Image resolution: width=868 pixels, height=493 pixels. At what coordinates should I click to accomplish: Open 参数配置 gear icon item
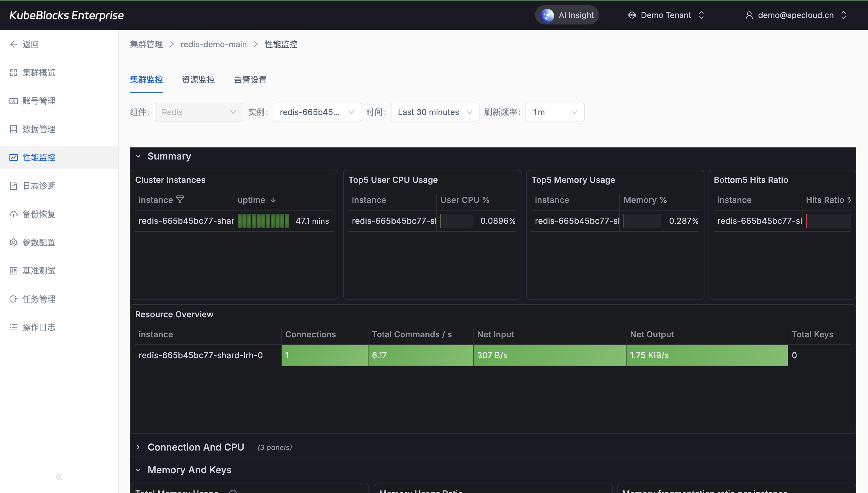coord(14,242)
